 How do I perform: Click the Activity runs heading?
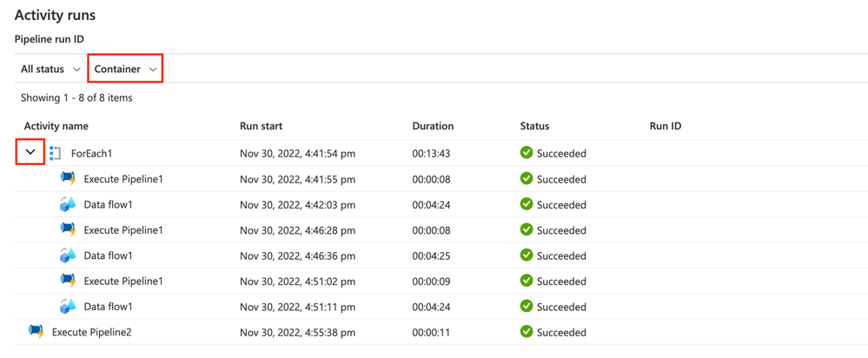55,16
